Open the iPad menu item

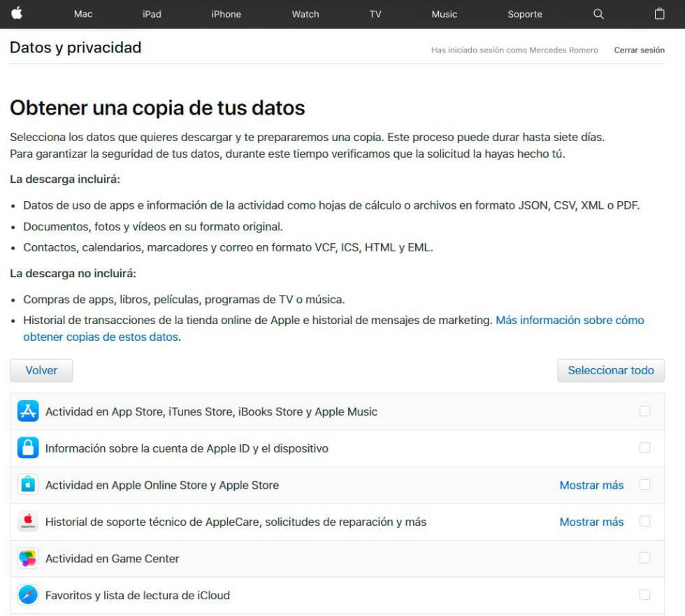(x=152, y=14)
